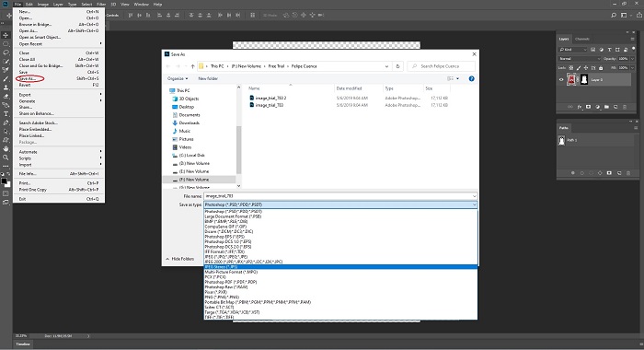Toggle lock position in the Layers panel
This screenshot has width=644, height=350.
tap(586, 68)
